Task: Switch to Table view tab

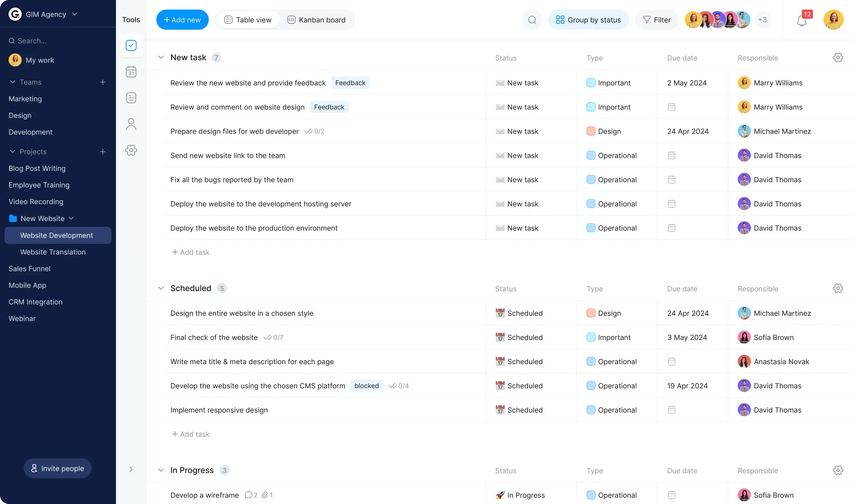Action: tap(247, 20)
